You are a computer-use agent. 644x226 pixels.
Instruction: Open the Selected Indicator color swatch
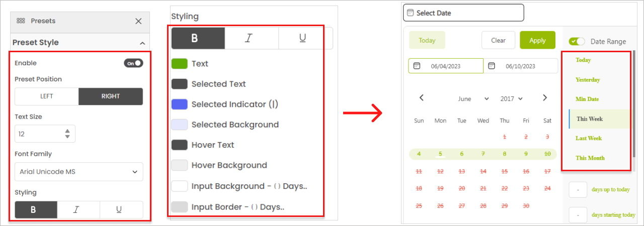[180, 104]
